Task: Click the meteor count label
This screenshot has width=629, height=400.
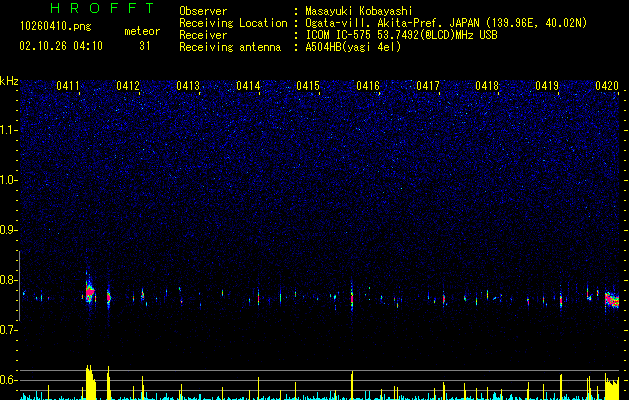Action: click(142, 31)
